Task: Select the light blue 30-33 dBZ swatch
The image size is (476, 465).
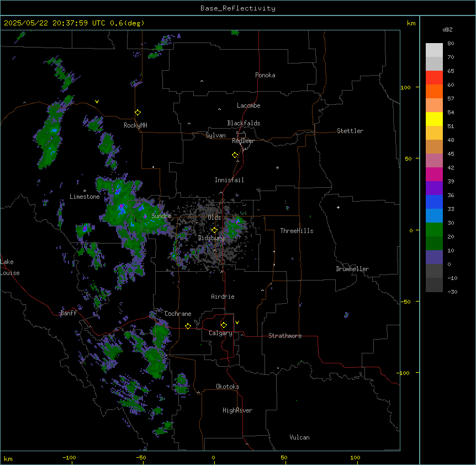Action: tap(434, 216)
